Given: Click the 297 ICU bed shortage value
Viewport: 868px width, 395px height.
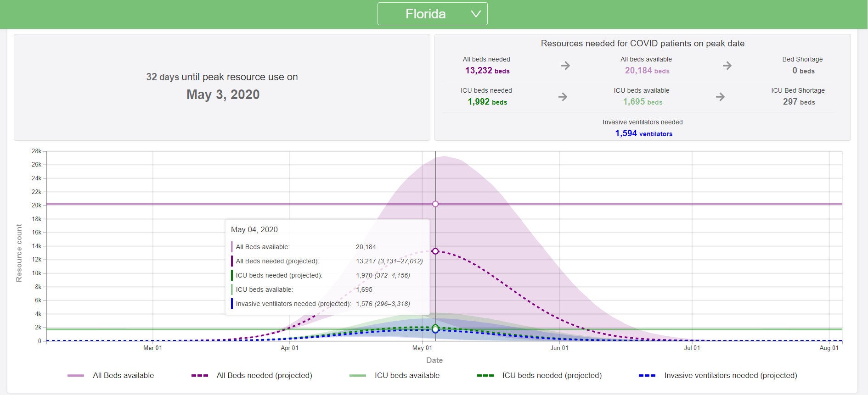Looking at the screenshot, I should [799, 102].
